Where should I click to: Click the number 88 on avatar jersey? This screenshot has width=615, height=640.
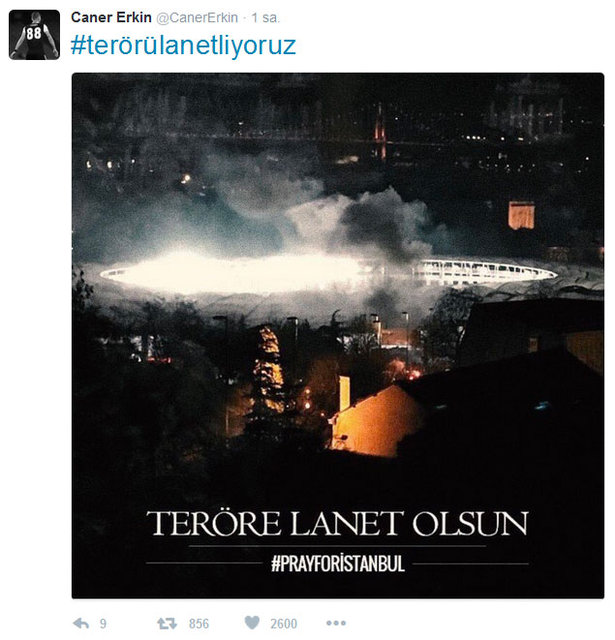click(x=34, y=33)
